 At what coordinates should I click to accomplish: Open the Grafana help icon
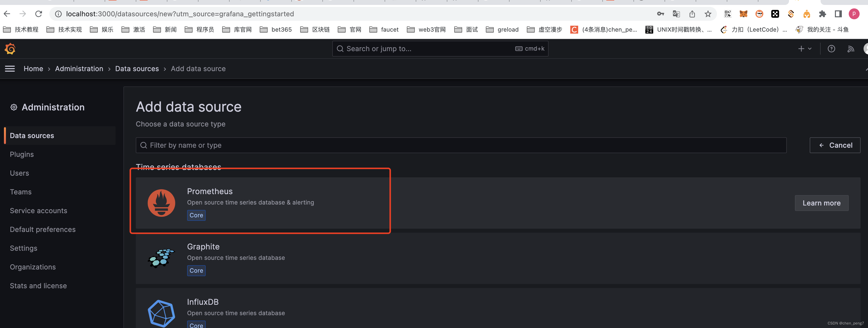pos(831,49)
